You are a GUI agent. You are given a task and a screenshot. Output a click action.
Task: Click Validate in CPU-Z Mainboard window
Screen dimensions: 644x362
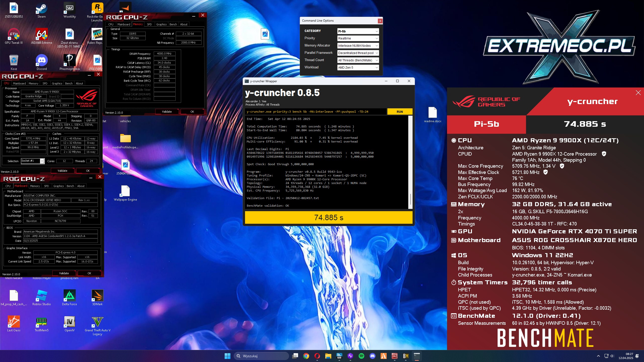[64, 273]
